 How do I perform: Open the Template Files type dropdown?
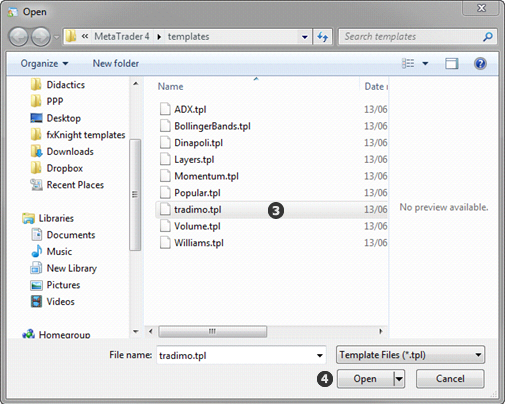410,355
